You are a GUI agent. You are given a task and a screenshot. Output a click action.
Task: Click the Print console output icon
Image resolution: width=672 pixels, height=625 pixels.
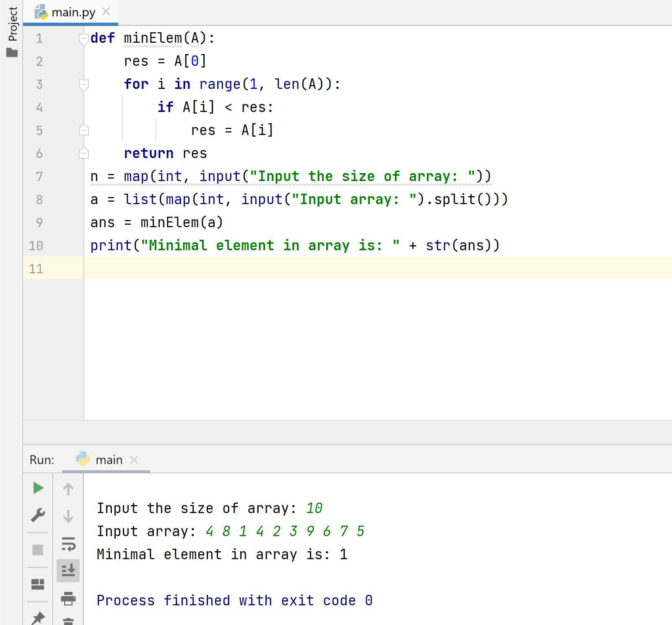(68, 598)
